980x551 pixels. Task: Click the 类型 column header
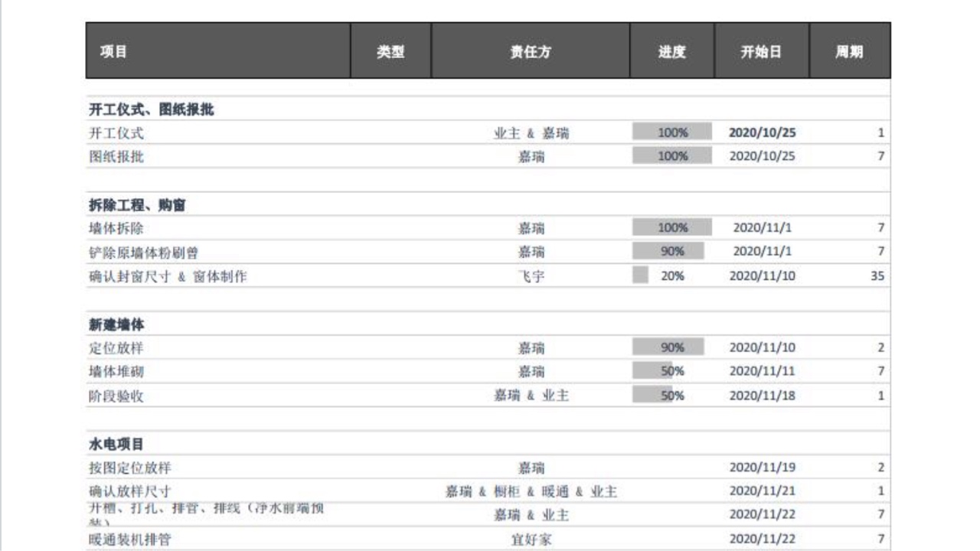coord(390,51)
